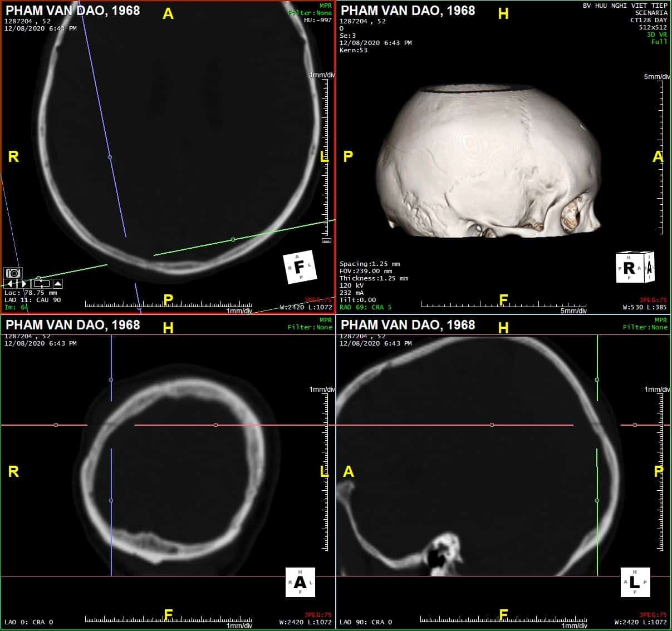Screen dimensions: 672x631
Task: Click the small ruler icon in axial view
Action: [326, 240]
